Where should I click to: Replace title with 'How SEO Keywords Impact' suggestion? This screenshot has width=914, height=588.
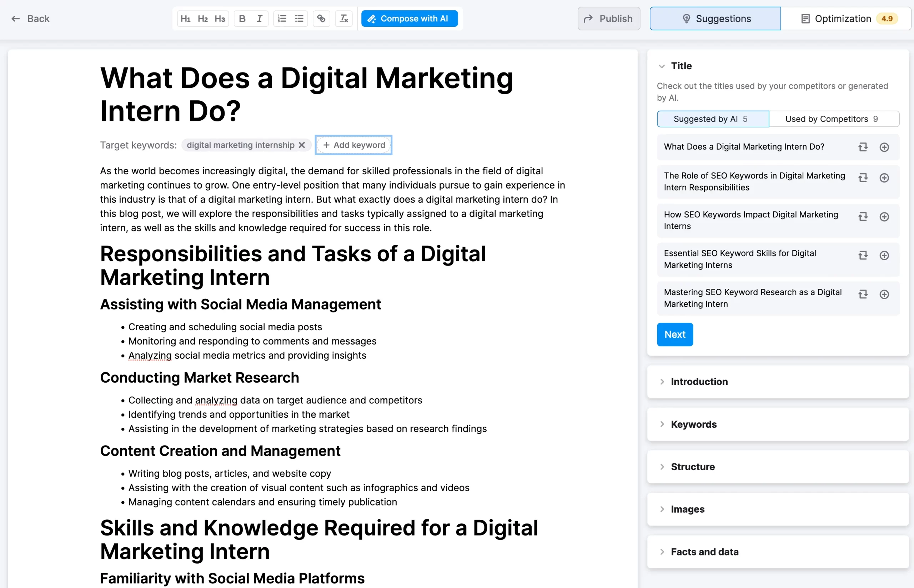[x=863, y=217]
